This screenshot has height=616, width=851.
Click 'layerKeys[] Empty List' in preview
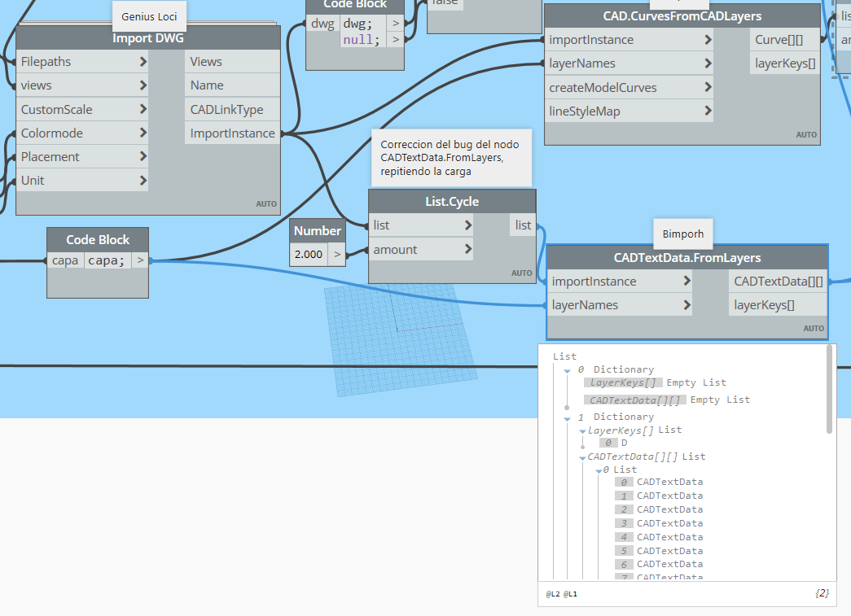(x=656, y=382)
